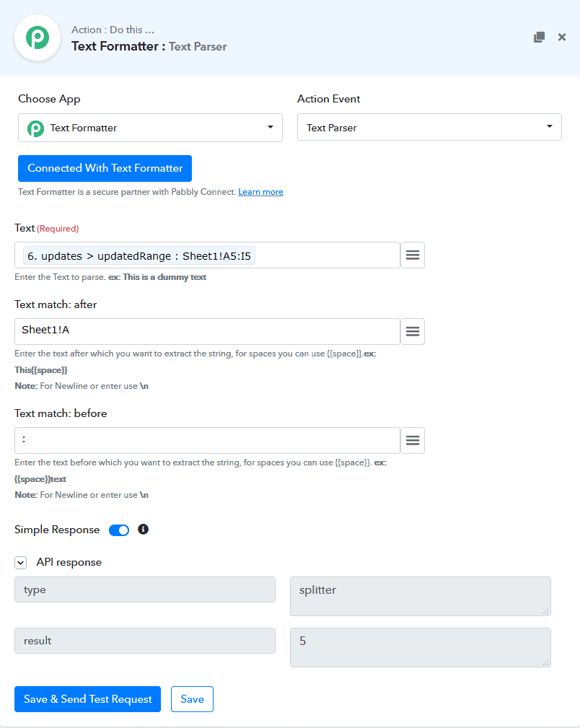Open mapping icon beside Text match before field
The height and width of the screenshot is (728, 580).
click(412, 440)
